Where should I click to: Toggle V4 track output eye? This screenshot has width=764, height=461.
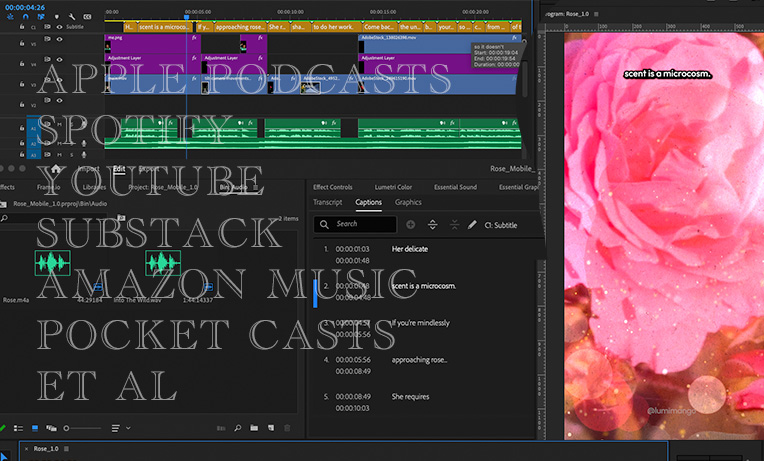(59, 59)
